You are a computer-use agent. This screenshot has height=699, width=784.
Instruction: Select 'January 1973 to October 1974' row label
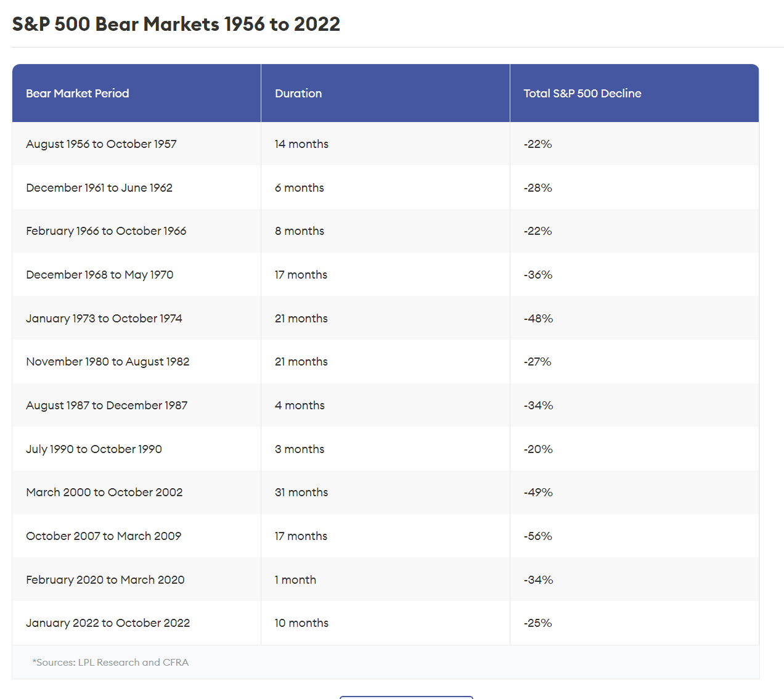(104, 319)
